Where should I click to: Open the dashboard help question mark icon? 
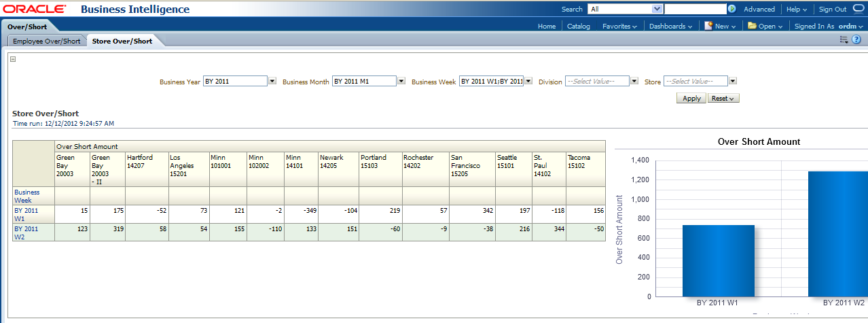click(856, 40)
